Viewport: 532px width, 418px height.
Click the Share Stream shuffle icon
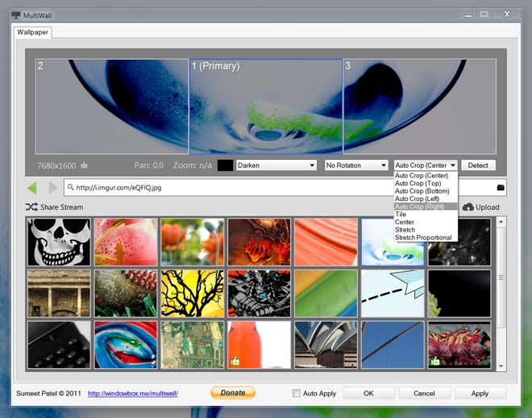[31, 207]
